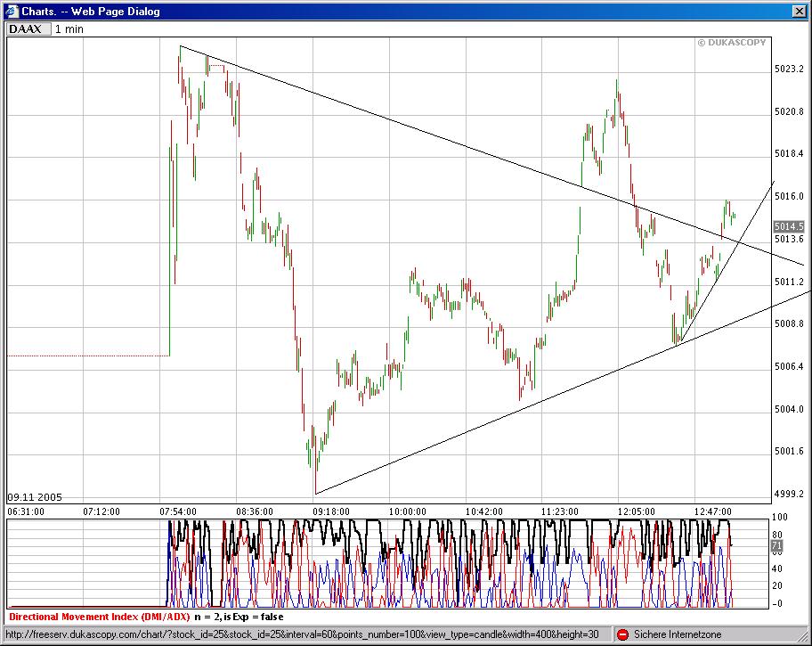Click the current price marker 5014.5
Image resolution: width=812 pixels, height=646 pixels.
(789, 226)
